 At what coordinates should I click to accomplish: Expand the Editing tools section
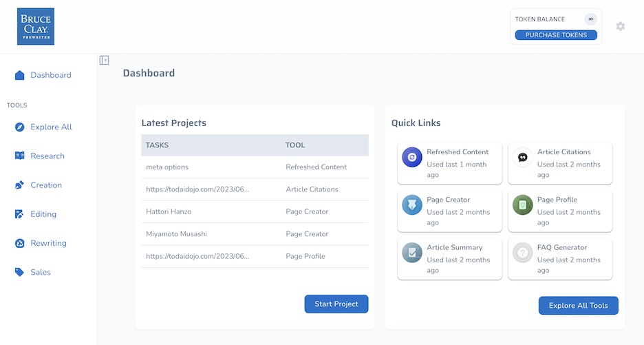43,214
